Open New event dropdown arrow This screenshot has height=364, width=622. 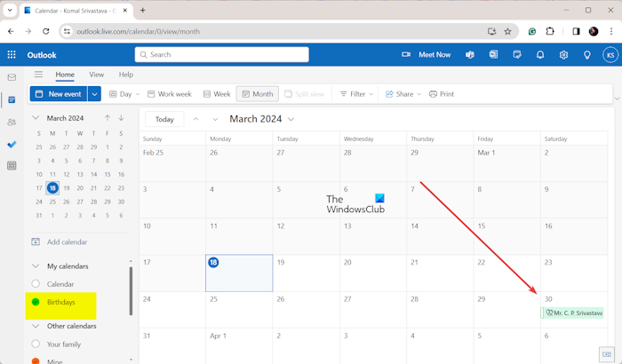tap(94, 94)
